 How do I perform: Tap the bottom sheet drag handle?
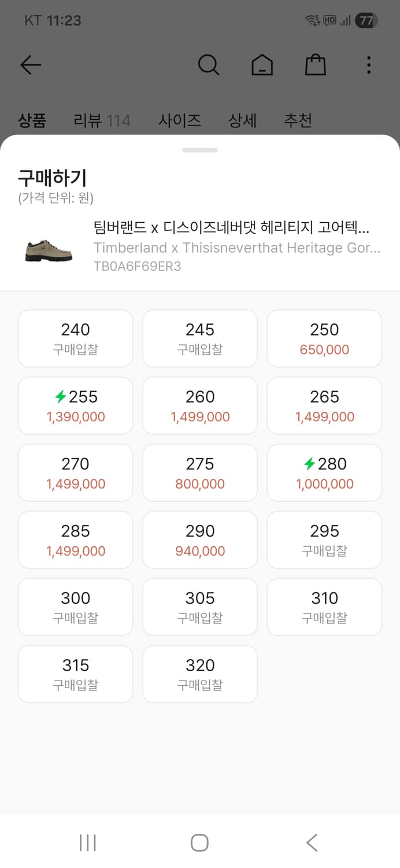(200, 150)
